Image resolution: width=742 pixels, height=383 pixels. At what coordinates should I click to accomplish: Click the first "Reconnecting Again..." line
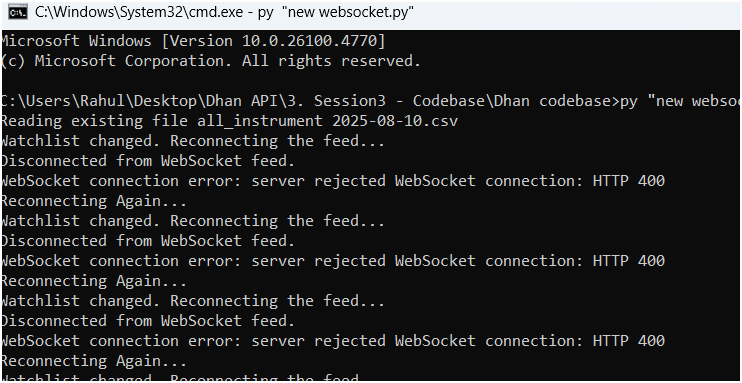[x=94, y=201]
